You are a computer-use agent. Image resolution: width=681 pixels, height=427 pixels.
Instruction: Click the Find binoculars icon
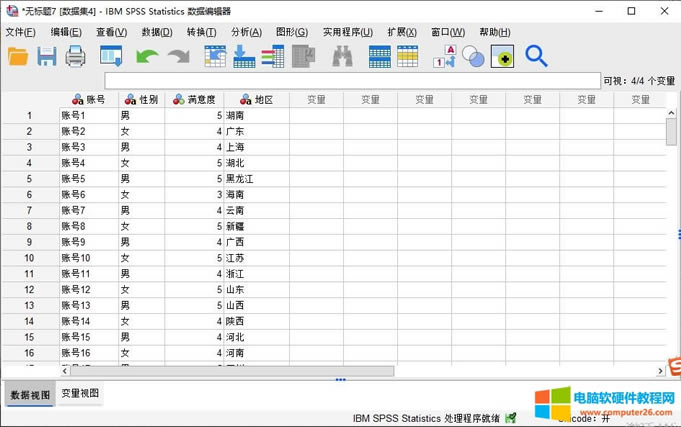coord(342,57)
